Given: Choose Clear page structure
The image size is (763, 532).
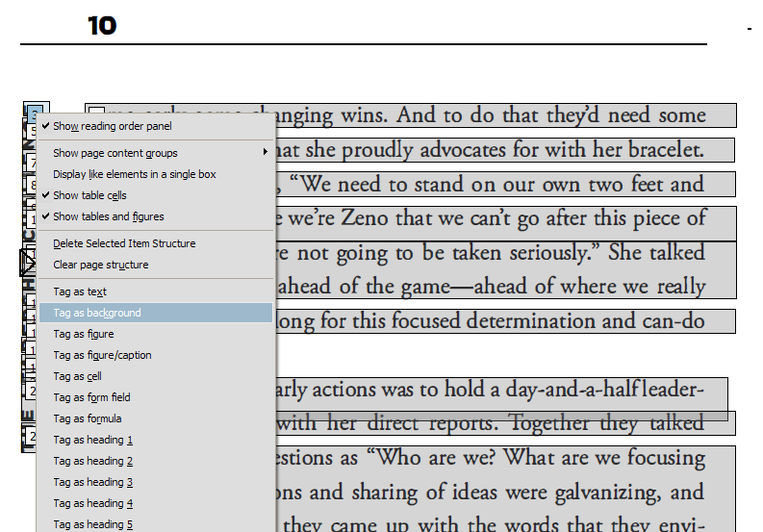Looking at the screenshot, I should pos(156,265).
